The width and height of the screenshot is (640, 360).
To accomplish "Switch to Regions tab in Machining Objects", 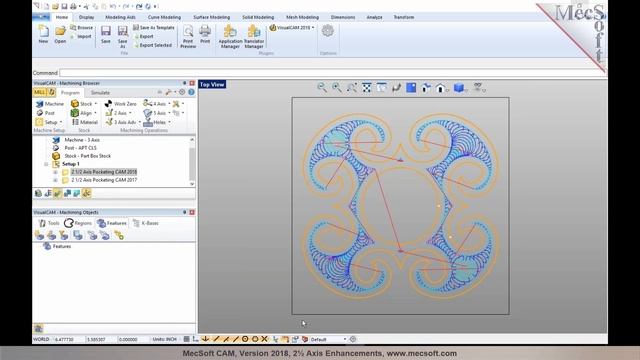I will (78, 223).
